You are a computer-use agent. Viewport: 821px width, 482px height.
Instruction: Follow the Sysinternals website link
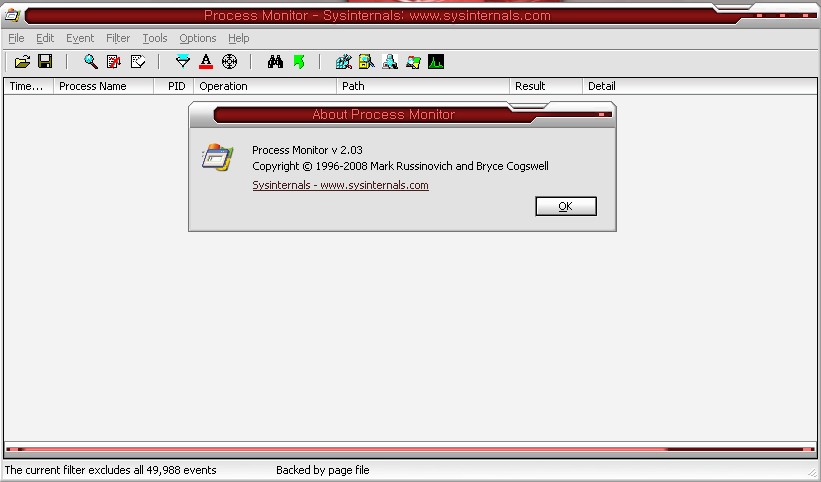tap(340, 185)
